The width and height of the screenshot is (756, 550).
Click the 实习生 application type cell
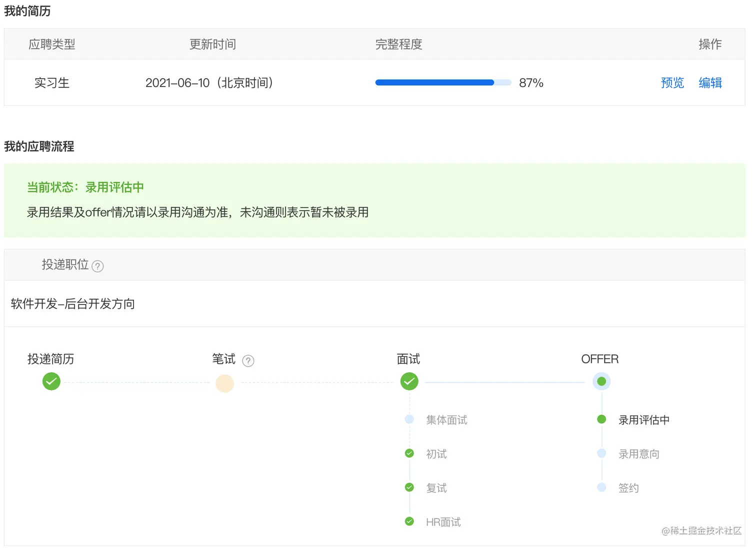[52, 83]
